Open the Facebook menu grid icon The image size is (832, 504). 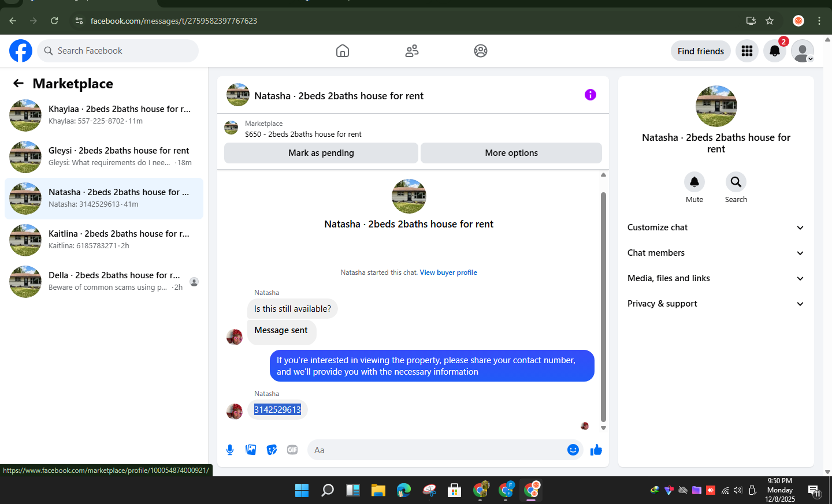(x=747, y=51)
